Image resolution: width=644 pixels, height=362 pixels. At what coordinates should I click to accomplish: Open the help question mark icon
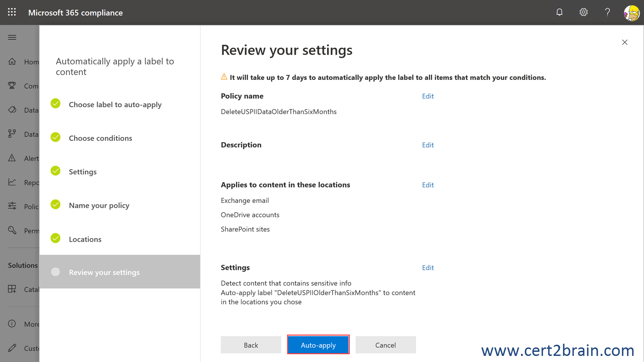[607, 12]
